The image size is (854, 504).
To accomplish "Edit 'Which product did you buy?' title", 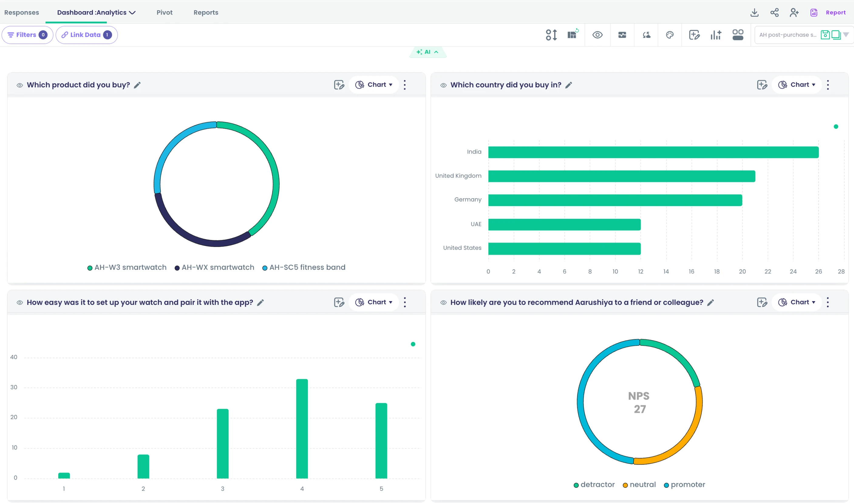I will pyautogui.click(x=137, y=85).
